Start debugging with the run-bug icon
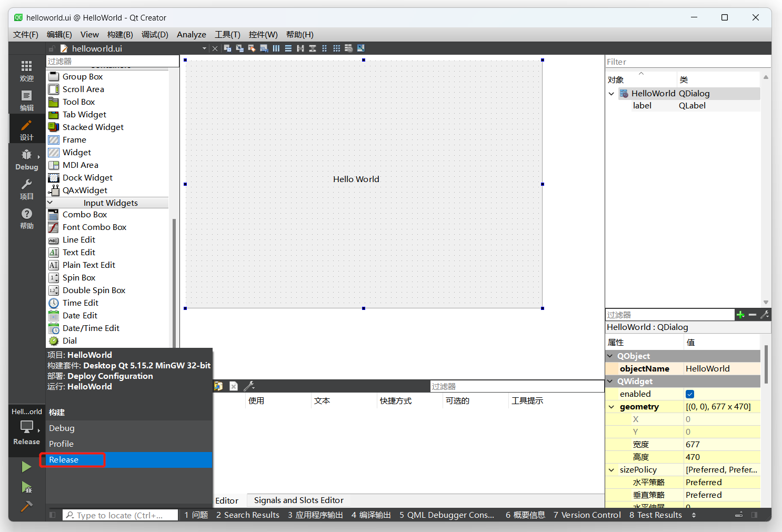This screenshot has width=782, height=532. tap(26, 487)
